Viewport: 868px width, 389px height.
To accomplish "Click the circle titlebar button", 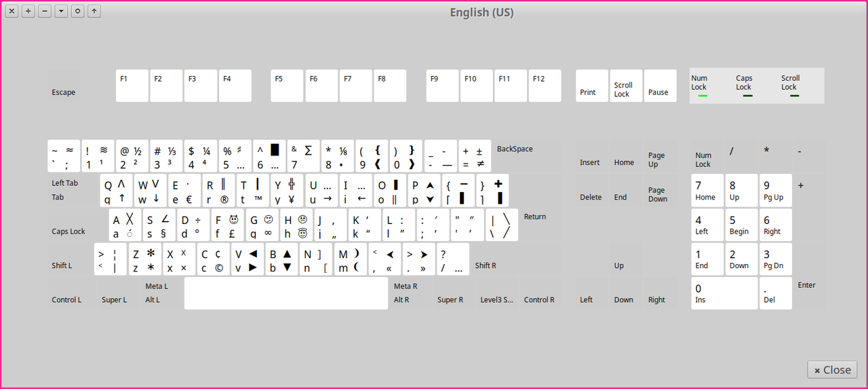I will coord(78,11).
